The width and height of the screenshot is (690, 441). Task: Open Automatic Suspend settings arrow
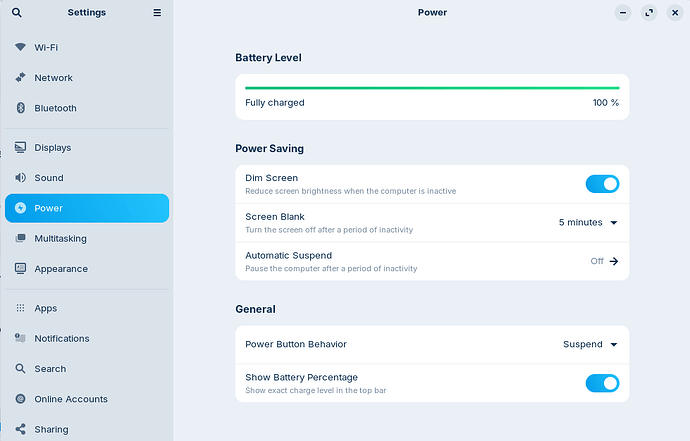(x=614, y=261)
